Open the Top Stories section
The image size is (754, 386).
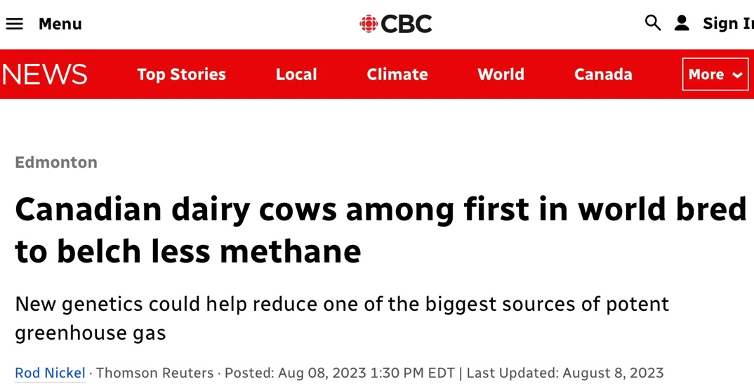pos(181,75)
